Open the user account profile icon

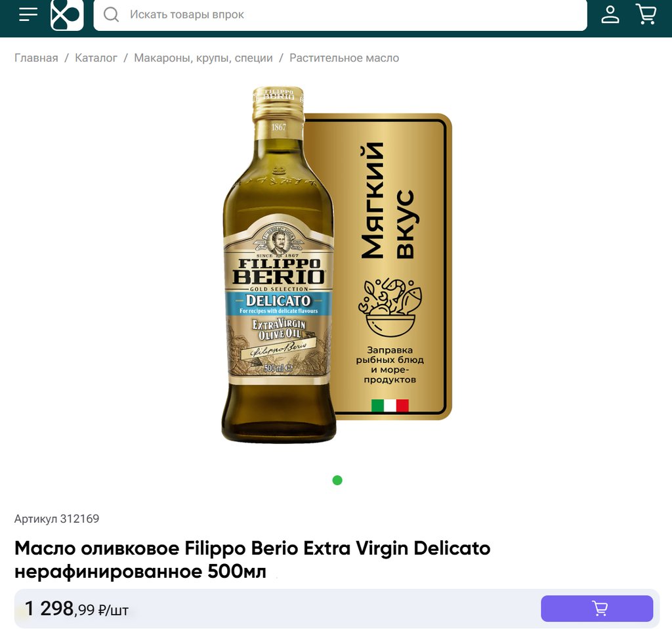pos(610,14)
